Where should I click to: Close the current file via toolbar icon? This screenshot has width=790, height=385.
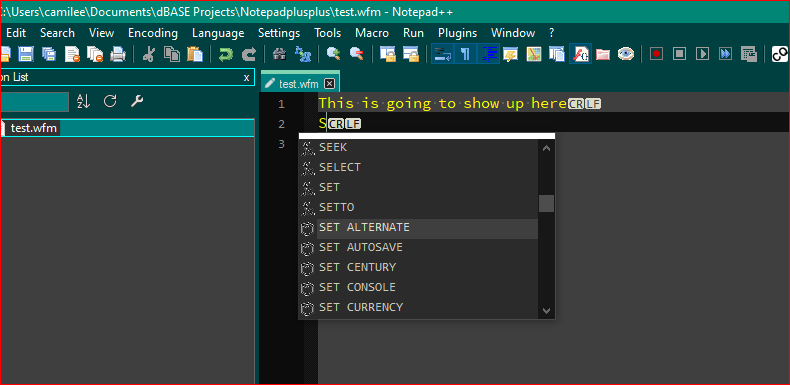[x=73, y=54]
